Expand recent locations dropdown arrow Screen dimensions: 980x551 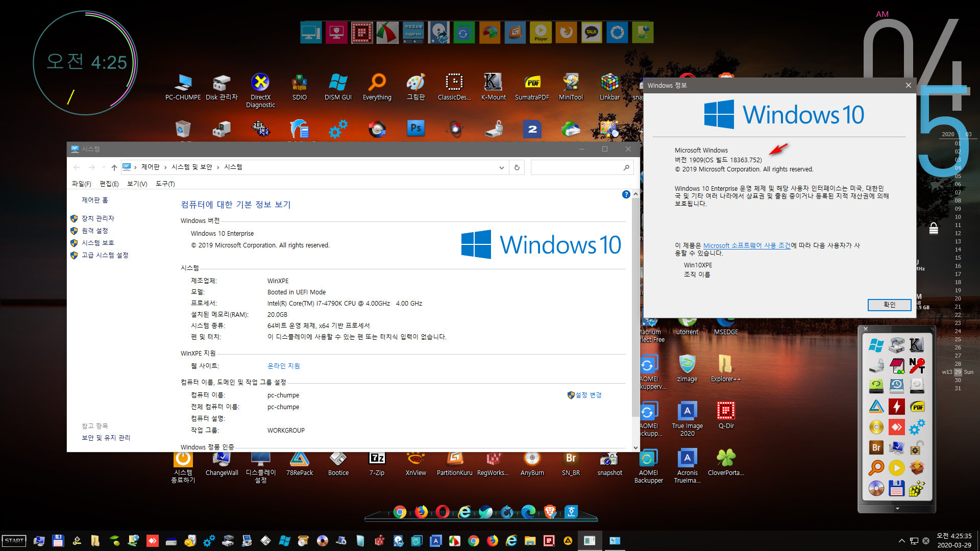point(104,167)
